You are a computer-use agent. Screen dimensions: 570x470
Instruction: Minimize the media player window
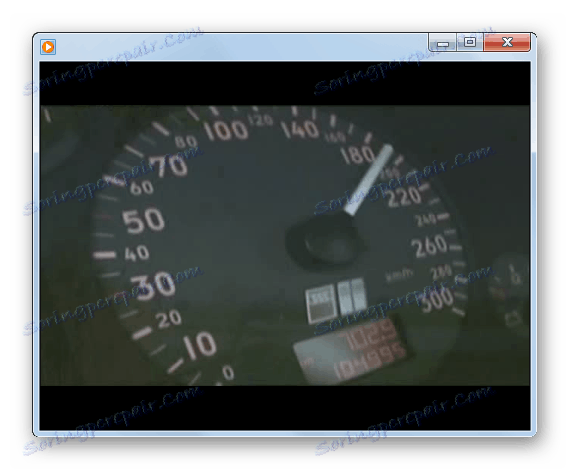click(442, 43)
